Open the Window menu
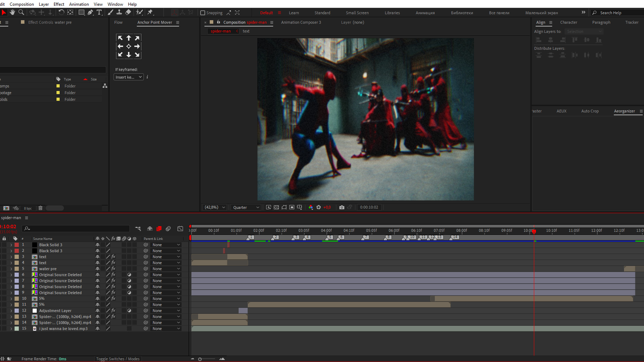This screenshot has height=362, width=644. (115, 4)
